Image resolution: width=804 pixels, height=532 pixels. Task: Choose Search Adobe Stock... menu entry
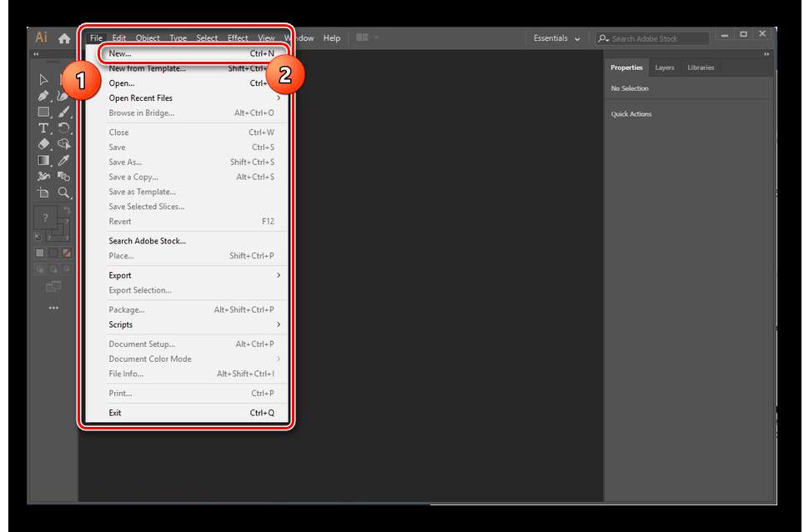click(x=187, y=241)
